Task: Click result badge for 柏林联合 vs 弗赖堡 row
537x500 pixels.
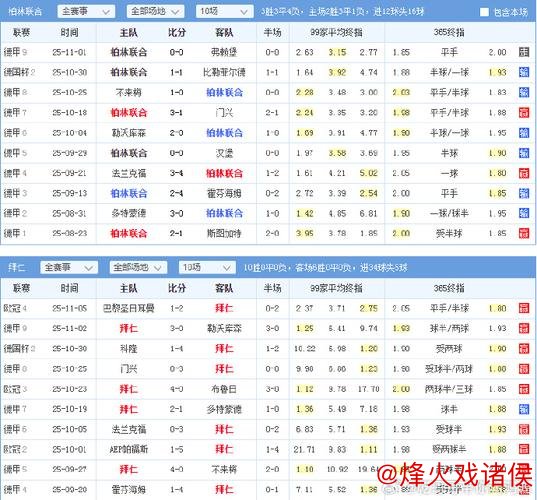Action: [x=524, y=52]
